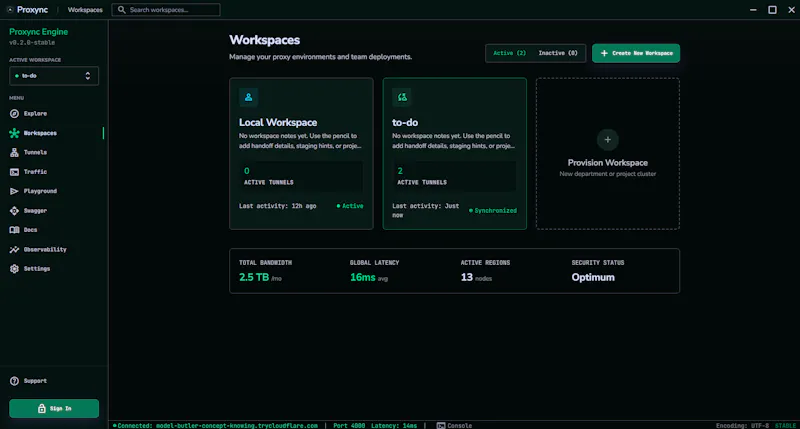The height and width of the screenshot is (429, 800).
Task: Click Create New Workspace button
Action: (636, 53)
